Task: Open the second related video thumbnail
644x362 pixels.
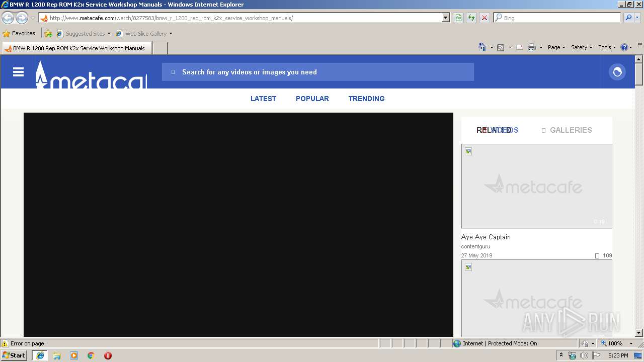Action: point(537,298)
